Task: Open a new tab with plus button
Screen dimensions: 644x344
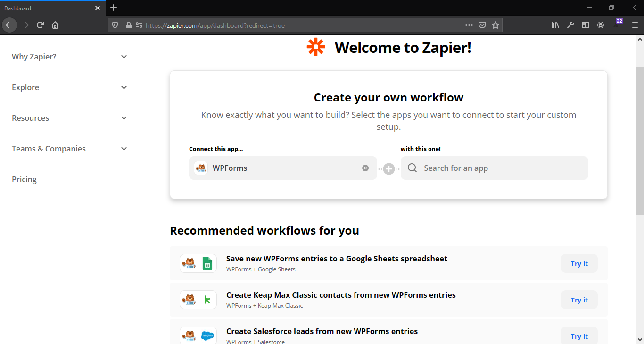Action: coord(114,8)
